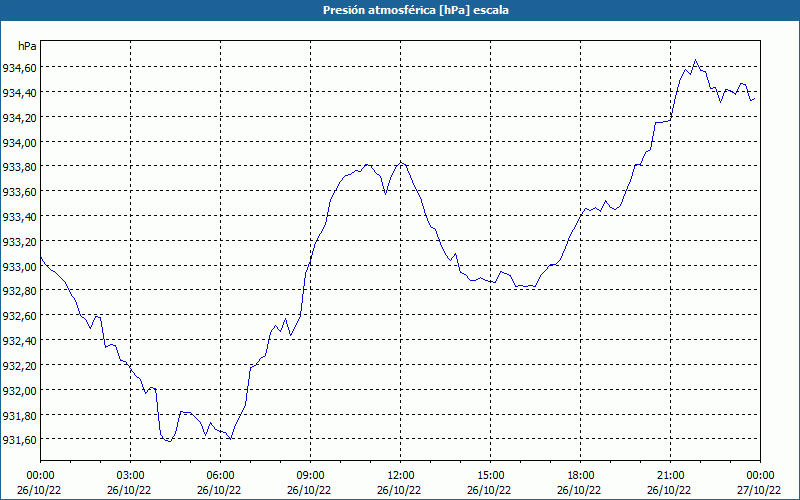Viewport: 800px width, 500px height.
Task: Select the 931,60 y-axis value
Action: pyautogui.click(x=19, y=440)
